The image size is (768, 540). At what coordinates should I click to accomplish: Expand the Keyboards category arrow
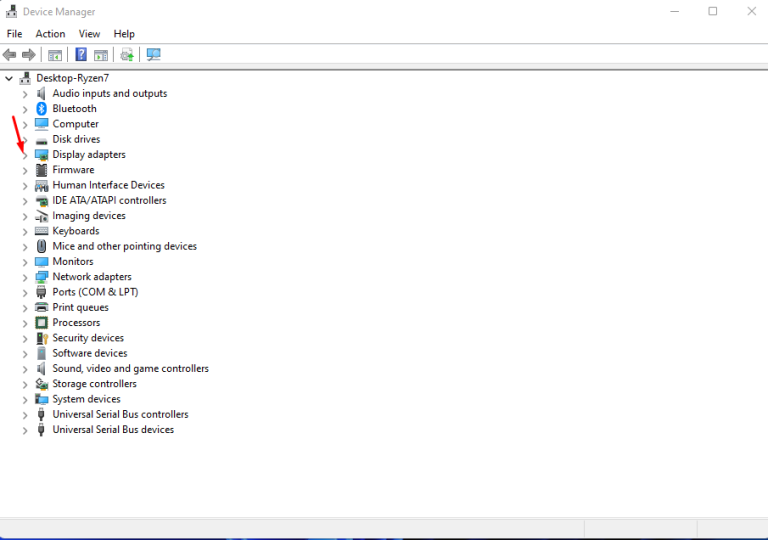tap(25, 231)
